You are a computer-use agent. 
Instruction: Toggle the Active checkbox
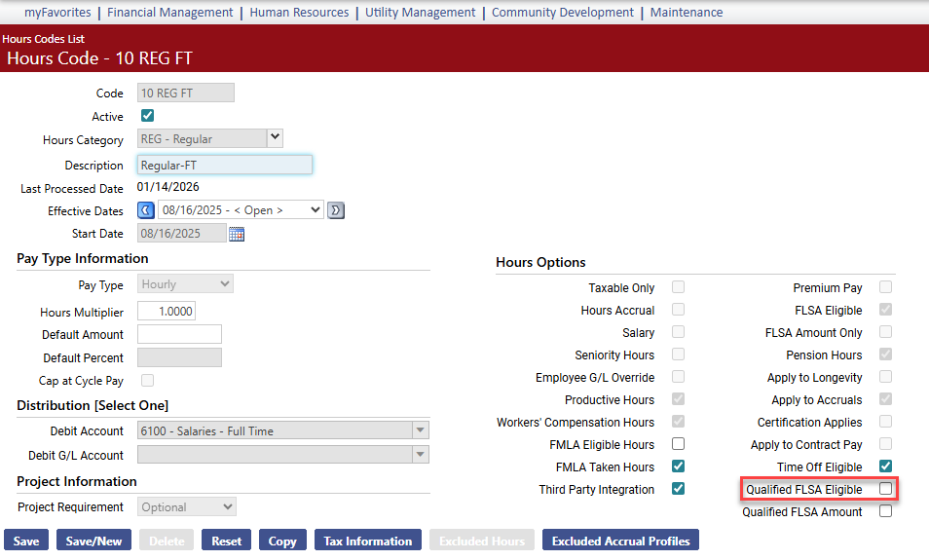click(x=148, y=116)
